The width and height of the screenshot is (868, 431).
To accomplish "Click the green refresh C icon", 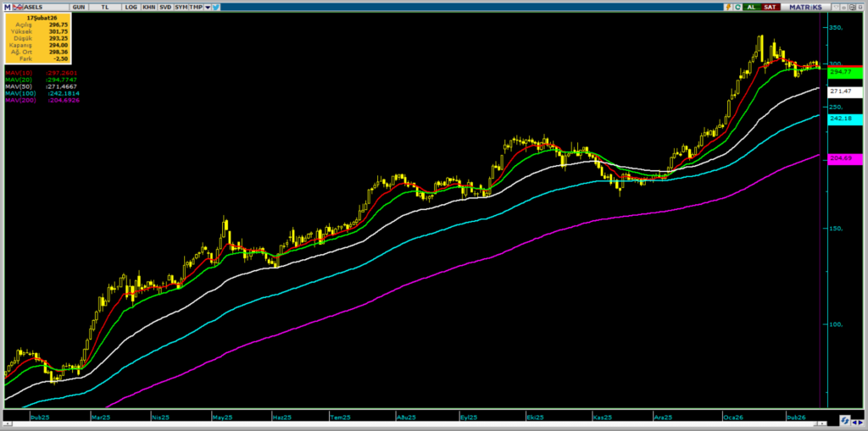I will coord(737,7).
